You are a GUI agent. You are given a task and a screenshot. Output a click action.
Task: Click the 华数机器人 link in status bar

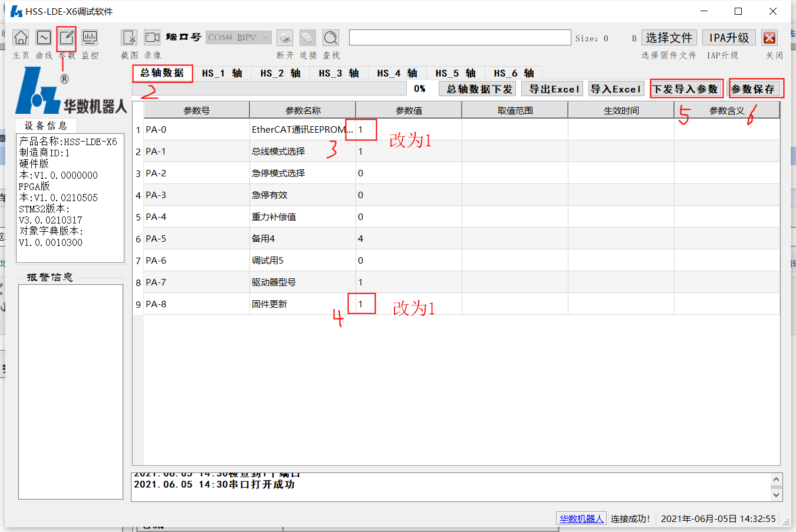pyautogui.click(x=581, y=519)
